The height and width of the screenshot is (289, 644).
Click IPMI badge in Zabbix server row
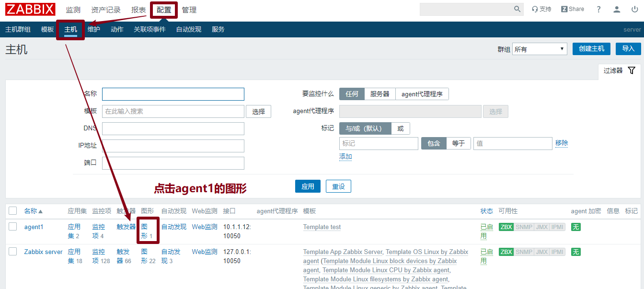(557, 252)
